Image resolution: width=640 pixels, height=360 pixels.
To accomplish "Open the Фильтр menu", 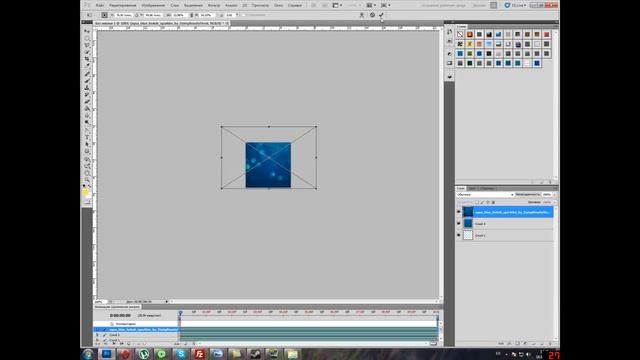I will [x=213, y=5].
